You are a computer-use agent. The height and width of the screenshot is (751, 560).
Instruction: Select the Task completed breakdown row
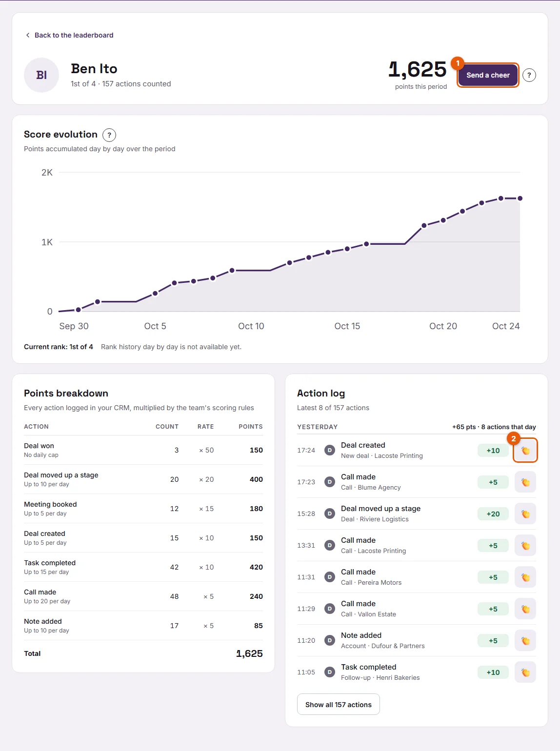[x=143, y=567]
